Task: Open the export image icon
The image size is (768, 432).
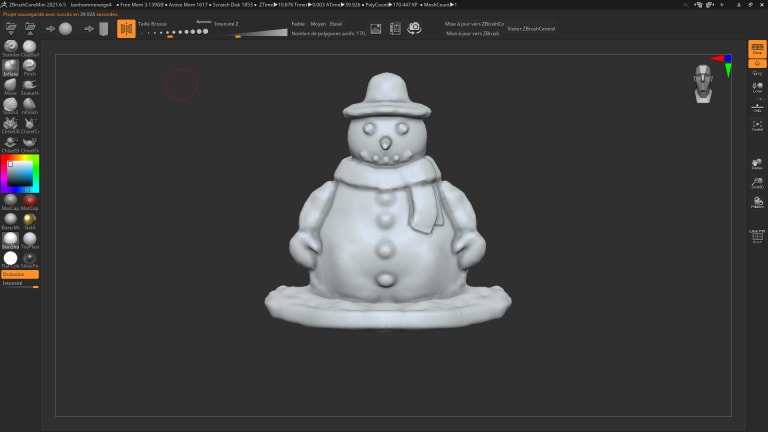Action: tap(376, 29)
